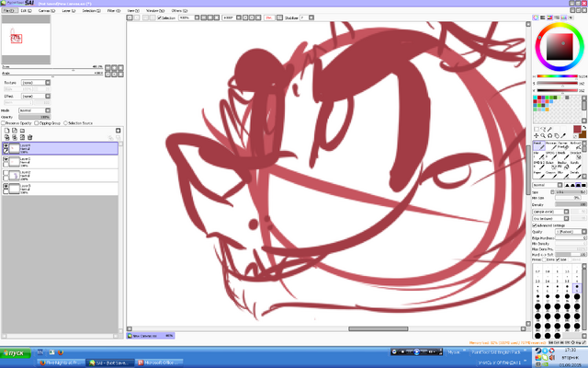Select the Selection Source radio button
Viewport: 588px width, 368px height.
(65, 123)
